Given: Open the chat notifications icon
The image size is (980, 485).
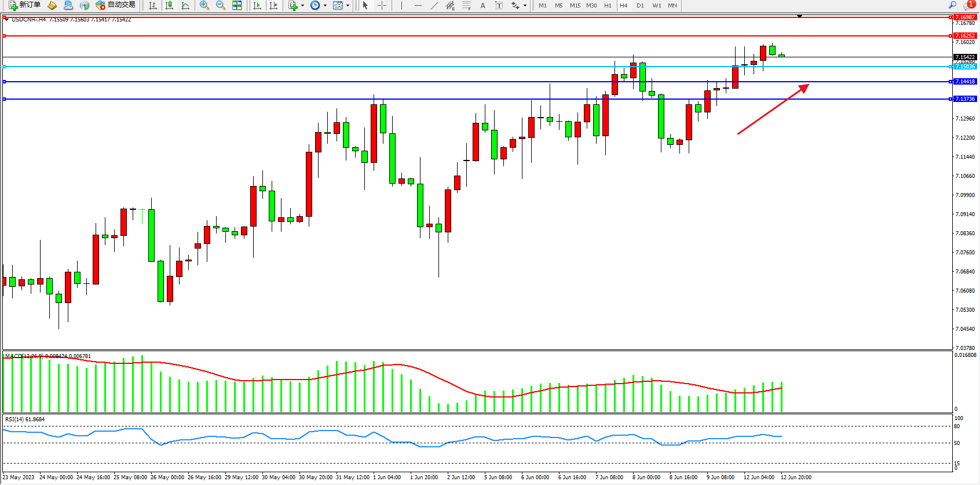Looking at the screenshot, I should (x=970, y=5).
